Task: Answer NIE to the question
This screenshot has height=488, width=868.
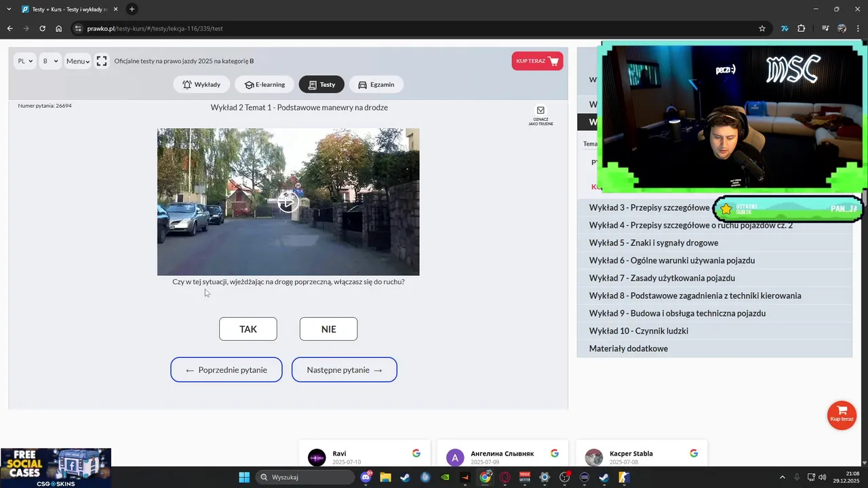Action: (x=328, y=329)
